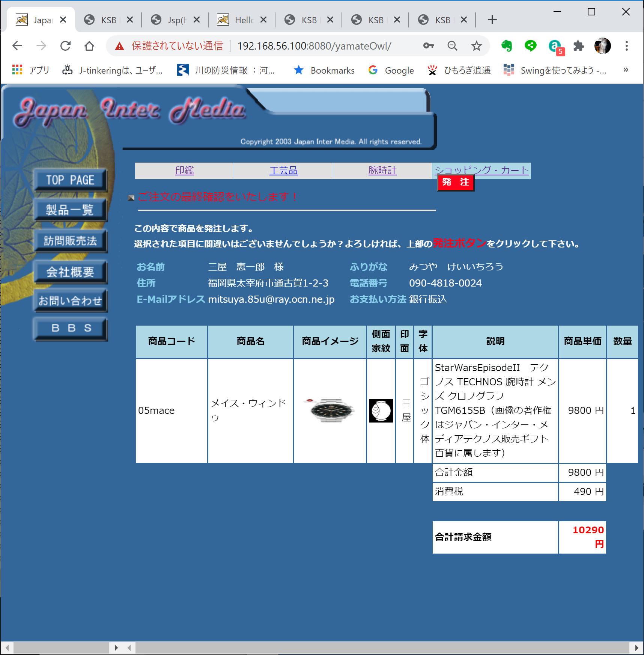
Task: Bookmark this page with the star icon
Action: tap(477, 46)
